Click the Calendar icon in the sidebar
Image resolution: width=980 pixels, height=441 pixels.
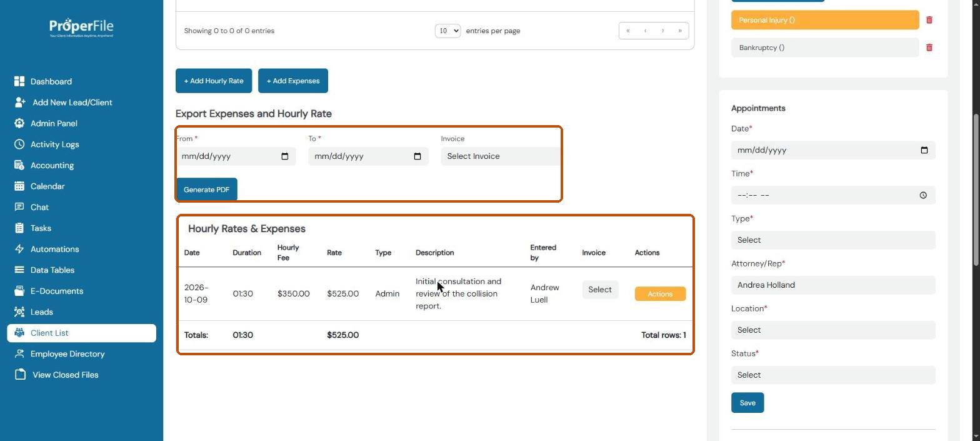tap(19, 186)
